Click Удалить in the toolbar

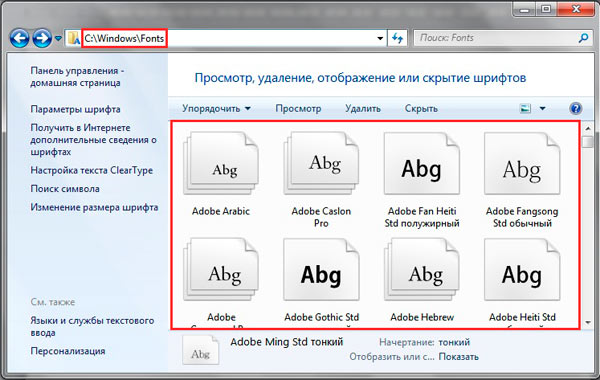[x=363, y=109]
